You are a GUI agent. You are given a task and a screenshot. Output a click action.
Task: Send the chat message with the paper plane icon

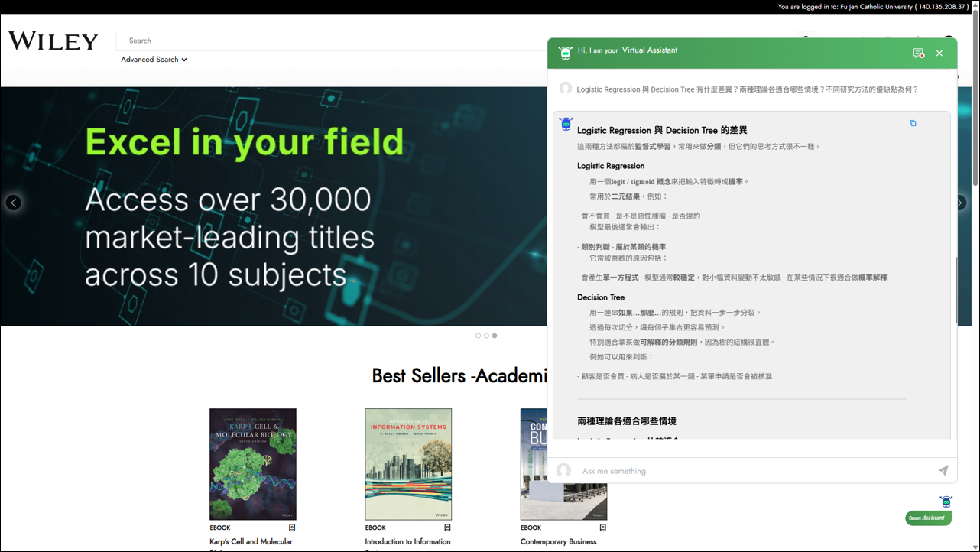943,471
